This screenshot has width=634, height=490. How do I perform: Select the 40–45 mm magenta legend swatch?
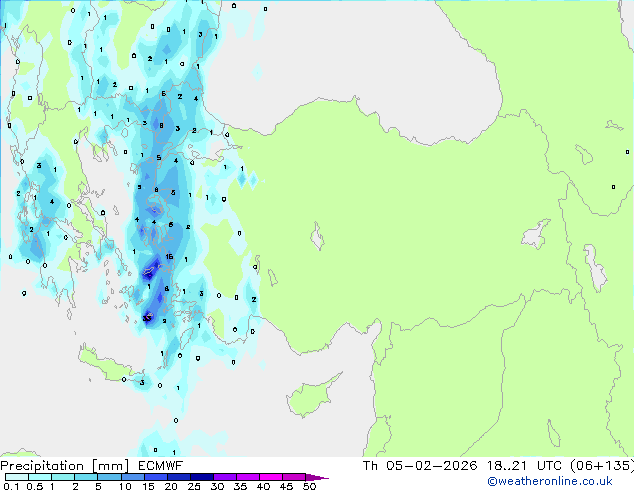271,477
